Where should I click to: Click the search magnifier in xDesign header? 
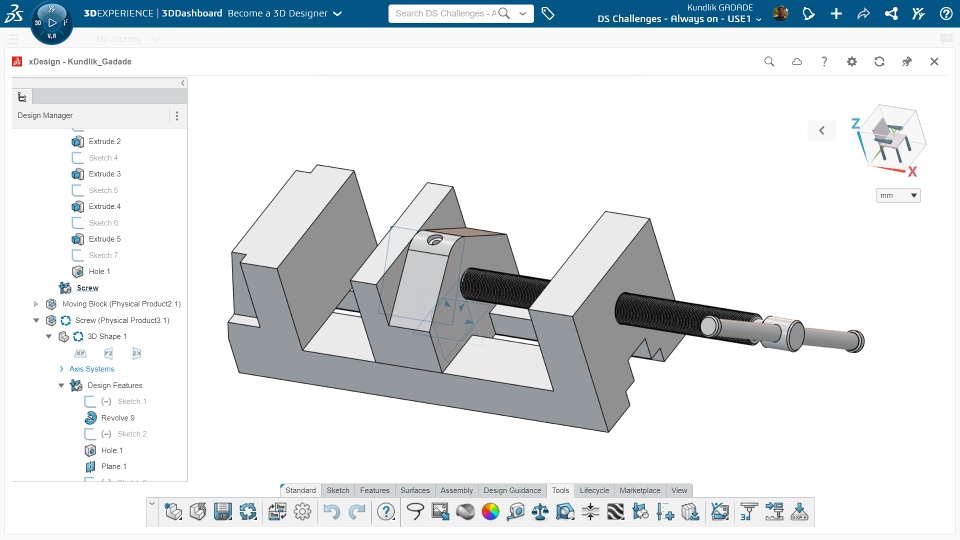769,61
